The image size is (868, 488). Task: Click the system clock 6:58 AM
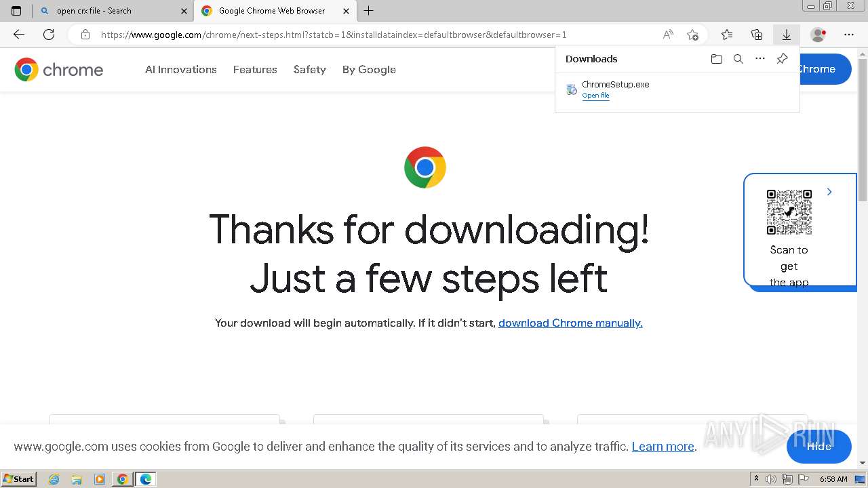(833, 479)
